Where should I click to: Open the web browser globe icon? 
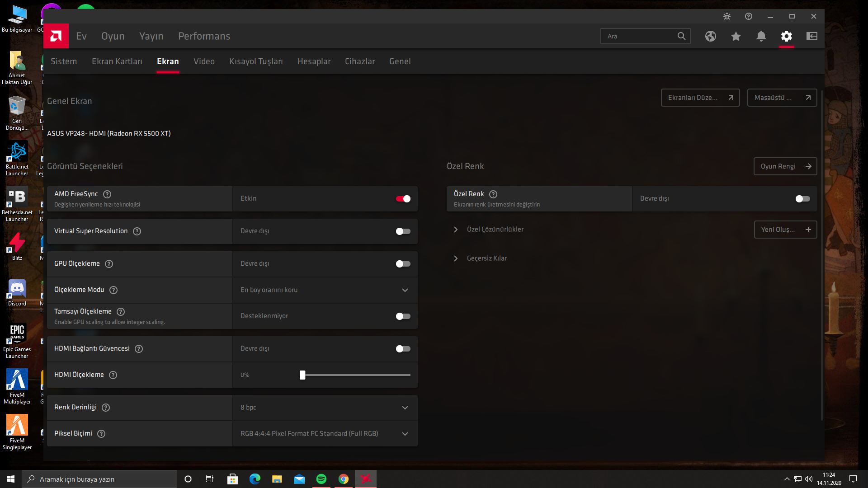click(710, 36)
